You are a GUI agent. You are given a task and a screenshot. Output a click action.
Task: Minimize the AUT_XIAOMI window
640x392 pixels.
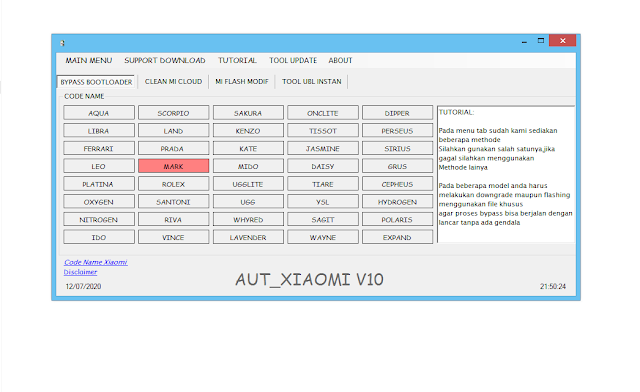click(x=524, y=41)
